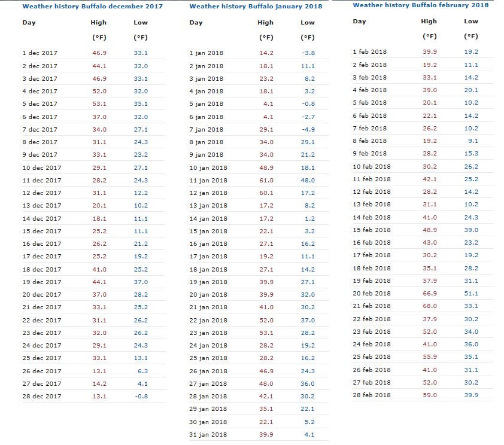Select the low value for 8 feb 2018
504x445 pixels.
(473, 141)
